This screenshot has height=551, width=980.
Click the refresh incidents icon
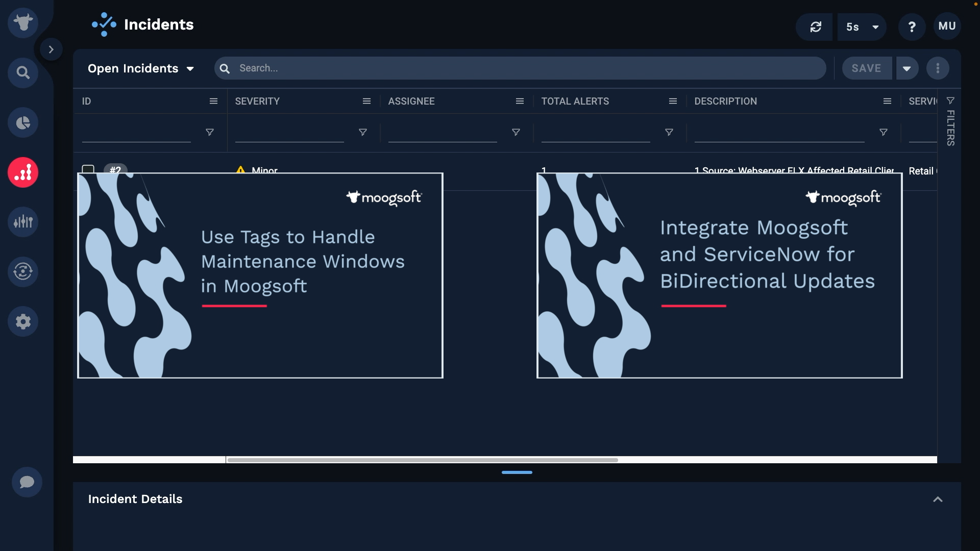(x=816, y=27)
